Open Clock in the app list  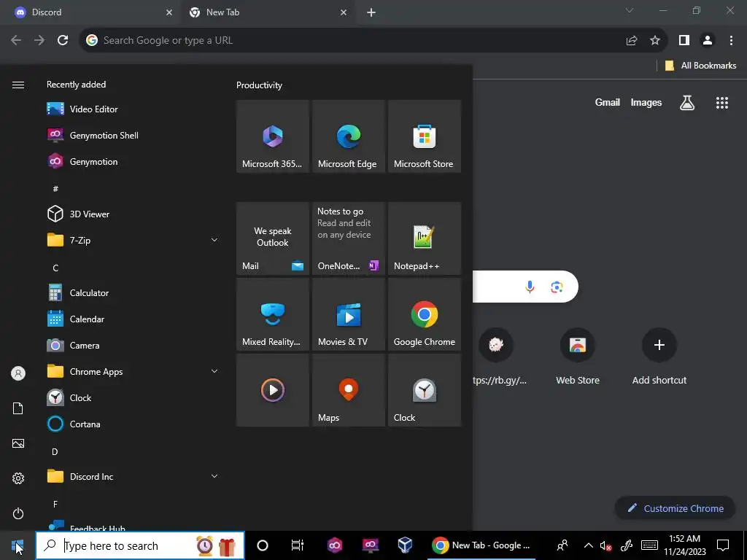tap(133, 397)
